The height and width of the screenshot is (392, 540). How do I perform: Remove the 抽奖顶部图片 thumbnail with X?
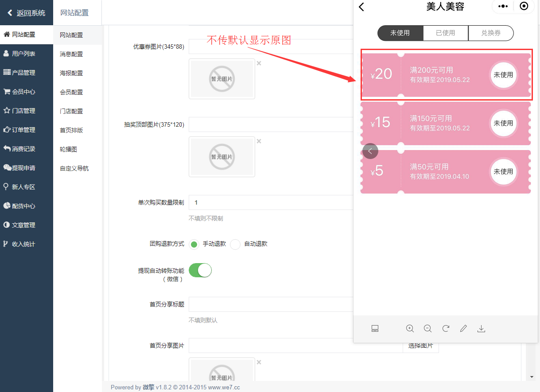coord(259,141)
